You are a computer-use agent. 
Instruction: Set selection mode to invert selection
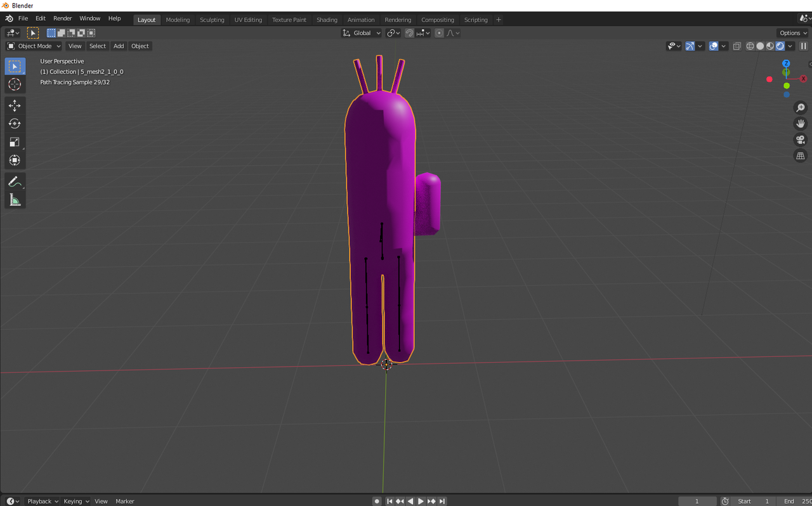tap(81, 33)
